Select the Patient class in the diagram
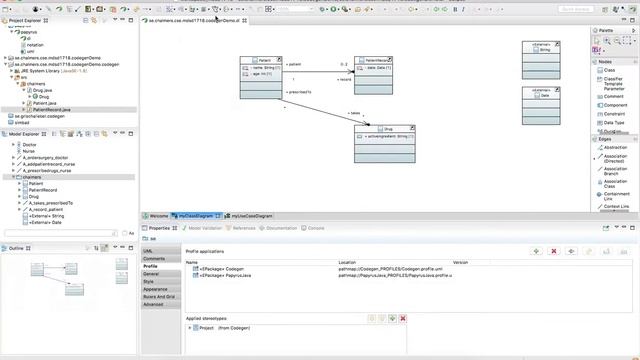Image resolution: width=640 pixels, height=360 pixels. (261, 78)
